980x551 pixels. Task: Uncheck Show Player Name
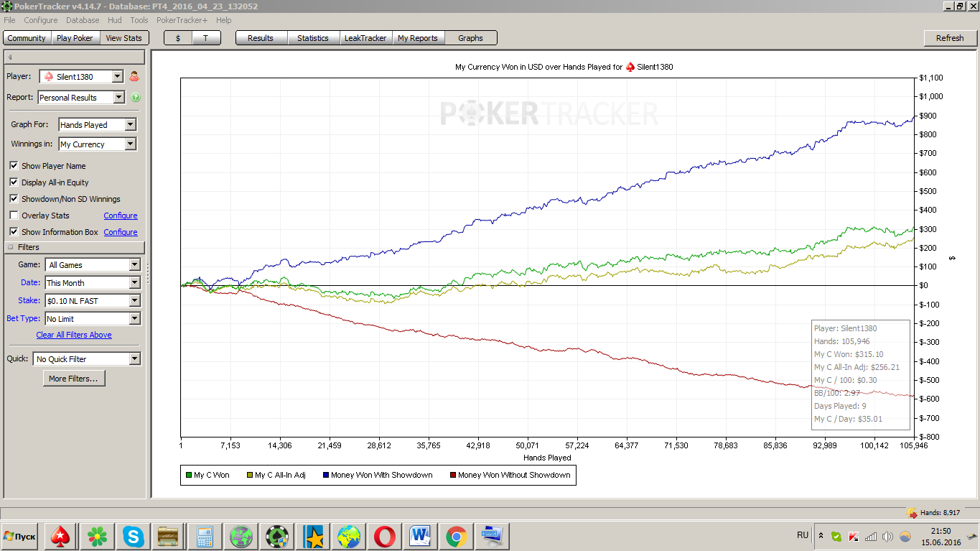pyautogui.click(x=14, y=166)
